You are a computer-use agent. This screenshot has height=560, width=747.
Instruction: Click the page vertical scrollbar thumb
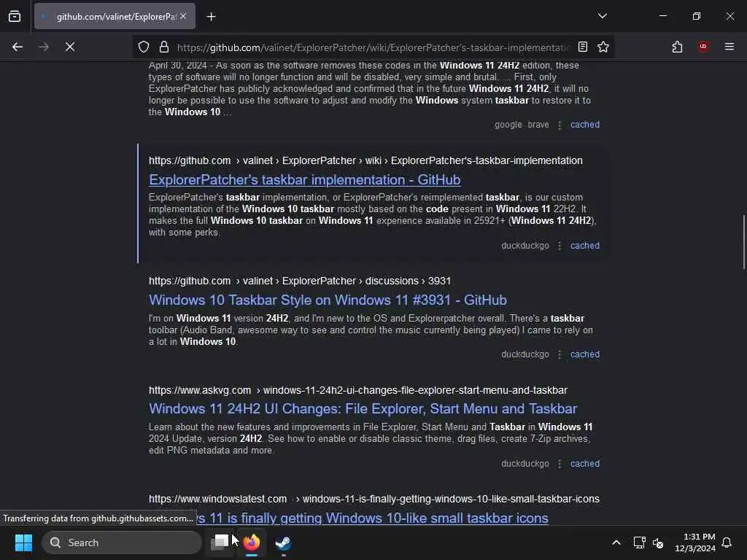coord(743,242)
